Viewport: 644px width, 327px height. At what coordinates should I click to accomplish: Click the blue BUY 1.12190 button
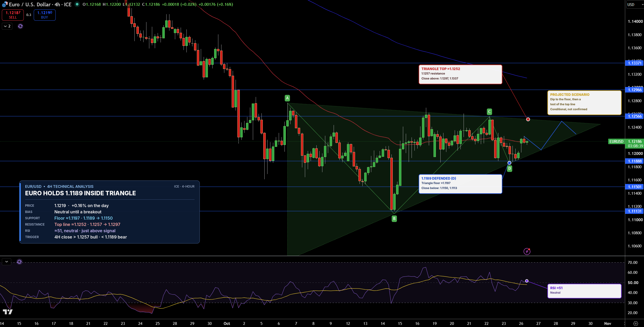click(44, 15)
